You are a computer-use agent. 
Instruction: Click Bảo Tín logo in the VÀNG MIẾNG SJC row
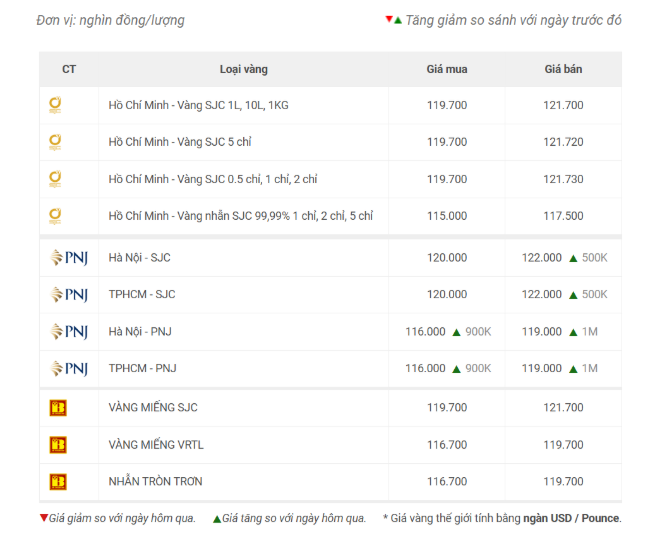pyautogui.click(x=58, y=408)
